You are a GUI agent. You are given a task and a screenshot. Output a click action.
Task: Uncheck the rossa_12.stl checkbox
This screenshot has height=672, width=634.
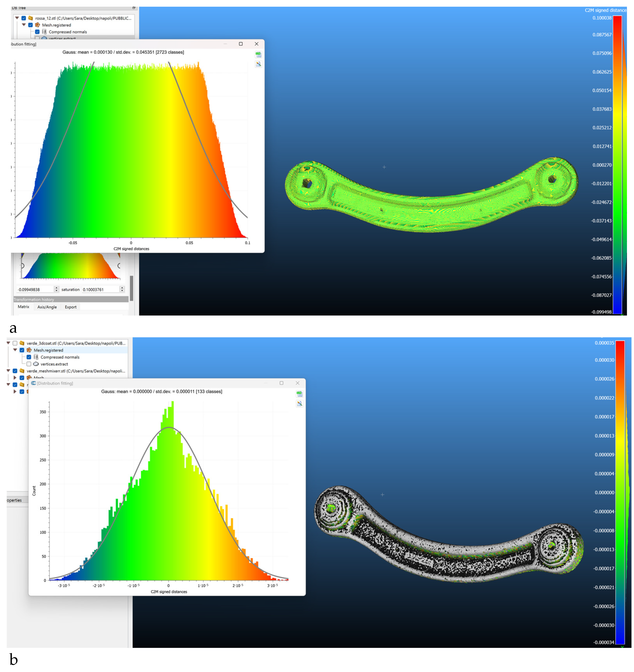pyautogui.click(x=24, y=18)
